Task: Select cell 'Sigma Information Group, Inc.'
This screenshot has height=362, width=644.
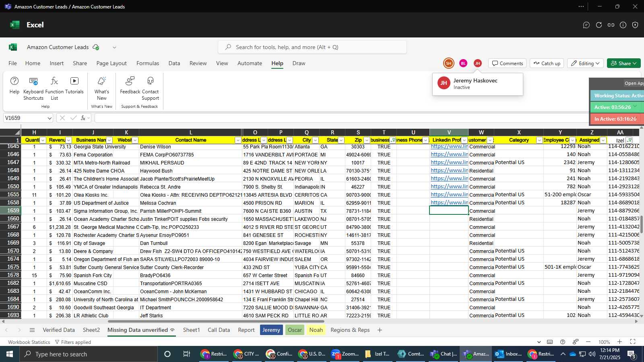Action: pos(105,211)
